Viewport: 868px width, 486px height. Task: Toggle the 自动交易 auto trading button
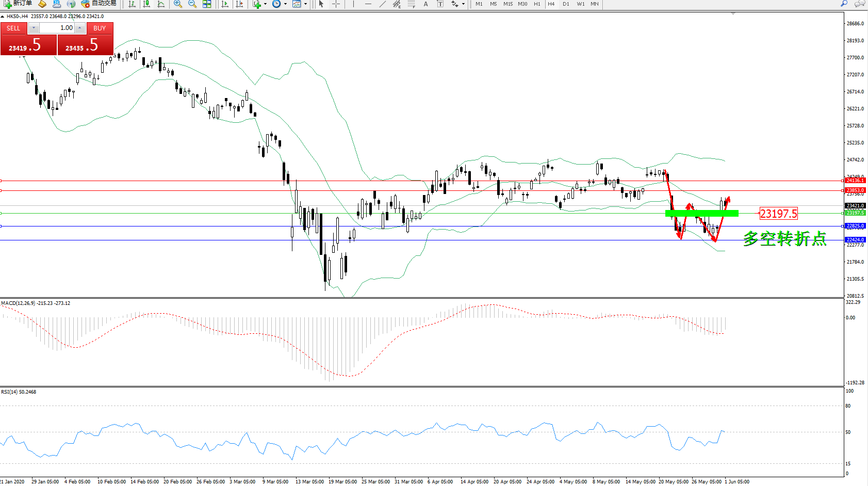click(99, 4)
